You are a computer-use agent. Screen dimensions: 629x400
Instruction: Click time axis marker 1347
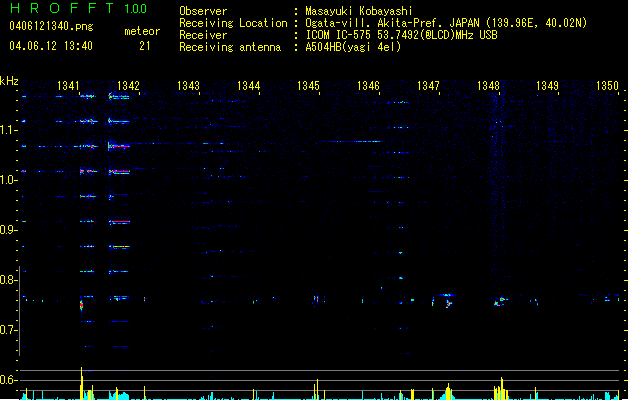[x=428, y=86]
